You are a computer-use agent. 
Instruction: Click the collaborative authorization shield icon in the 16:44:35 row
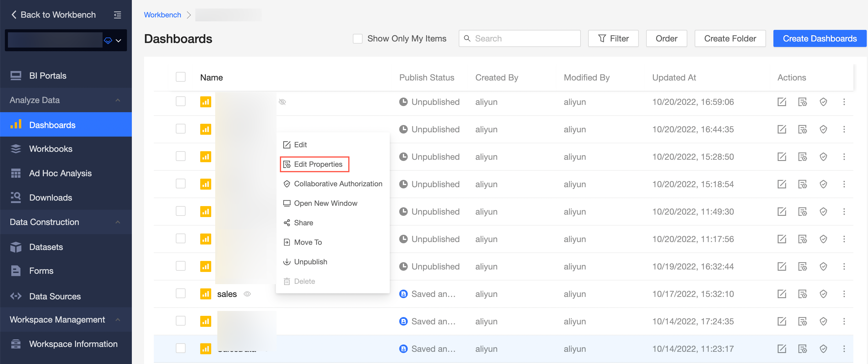[x=823, y=129]
